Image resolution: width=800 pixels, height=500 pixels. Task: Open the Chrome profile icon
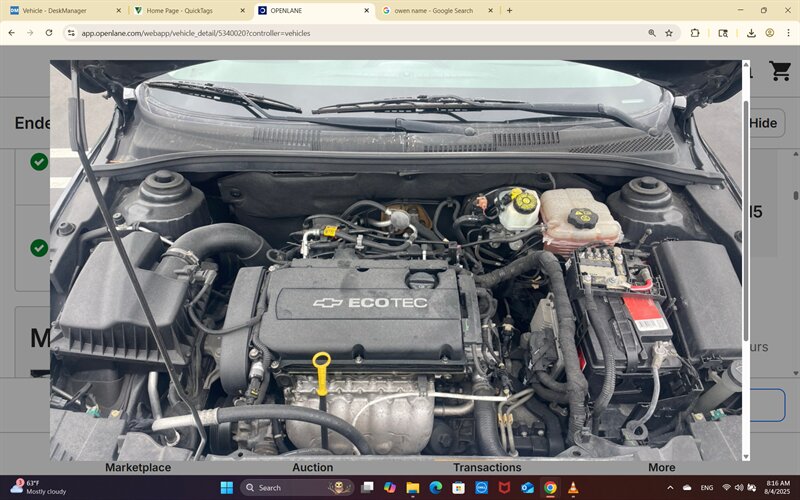point(769,33)
